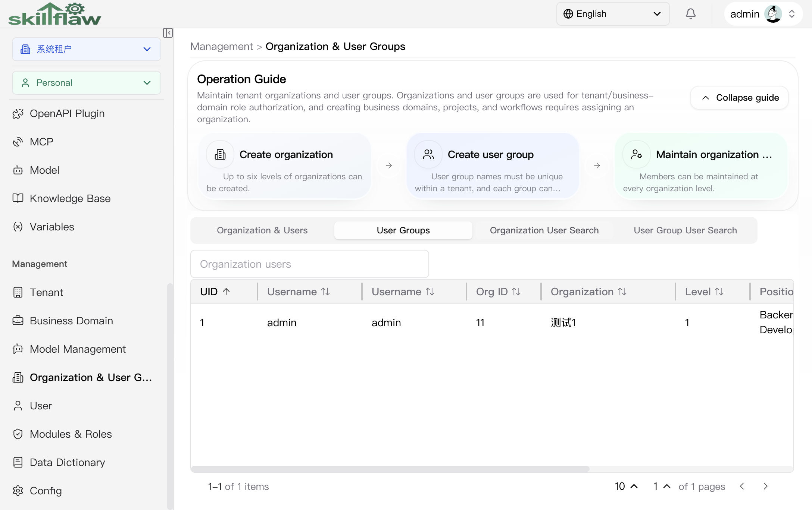Image resolution: width=812 pixels, height=510 pixels.
Task: Click the Modules & Roles shield icon
Action: tap(18, 434)
